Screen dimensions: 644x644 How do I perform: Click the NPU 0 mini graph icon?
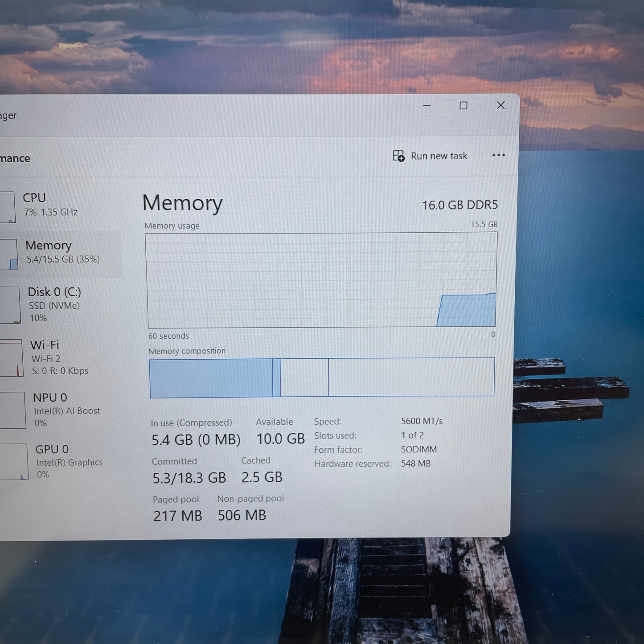pyautogui.click(x=12, y=410)
